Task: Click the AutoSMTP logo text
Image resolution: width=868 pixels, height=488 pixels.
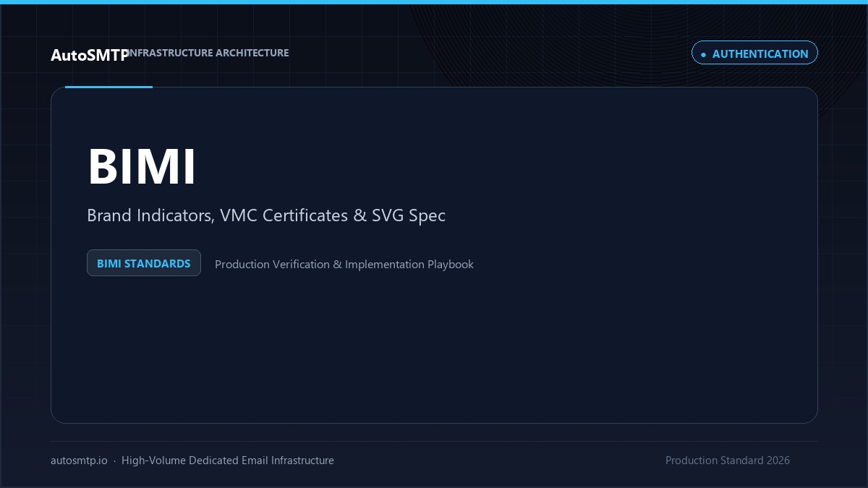Action: click(x=90, y=55)
